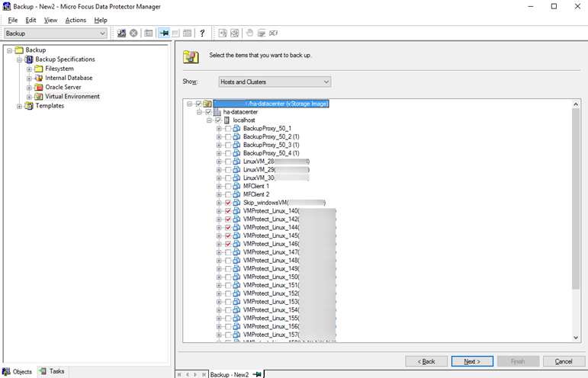Click the localhost host server icon

click(x=227, y=120)
